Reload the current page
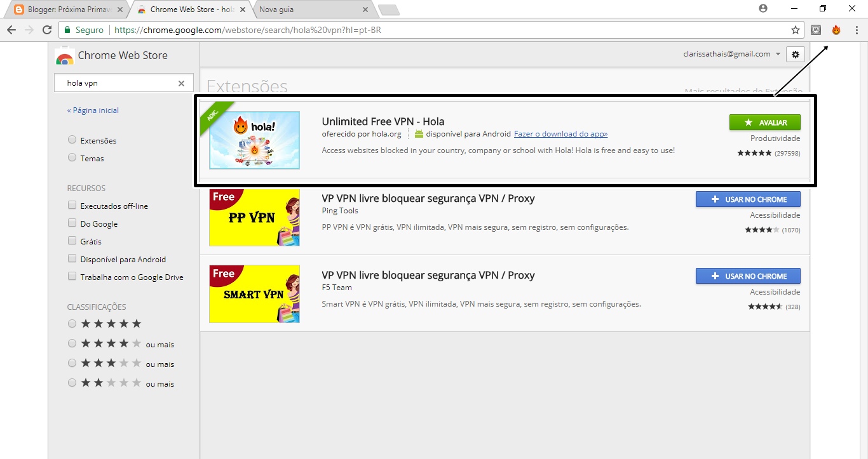 click(x=46, y=30)
